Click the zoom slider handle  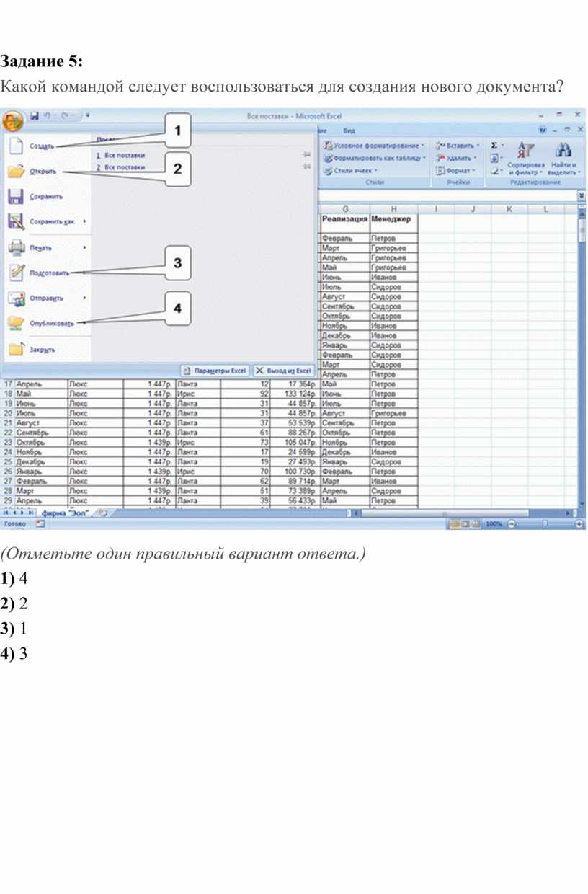[x=545, y=524]
